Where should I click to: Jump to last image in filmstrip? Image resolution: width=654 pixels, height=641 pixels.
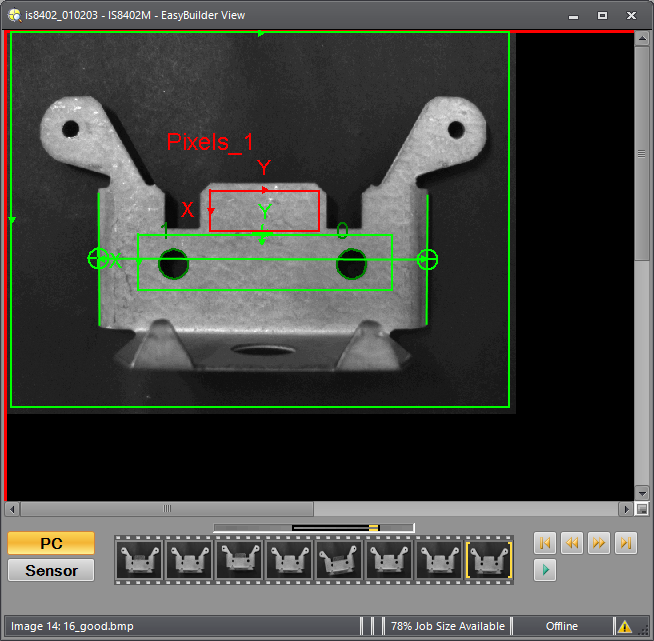[625, 543]
